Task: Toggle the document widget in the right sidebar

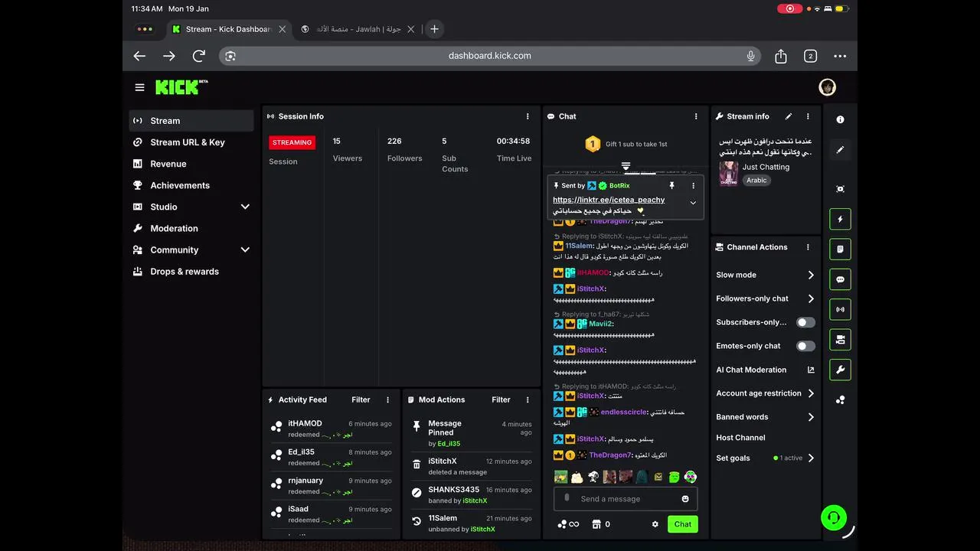Action: (x=840, y=249)
